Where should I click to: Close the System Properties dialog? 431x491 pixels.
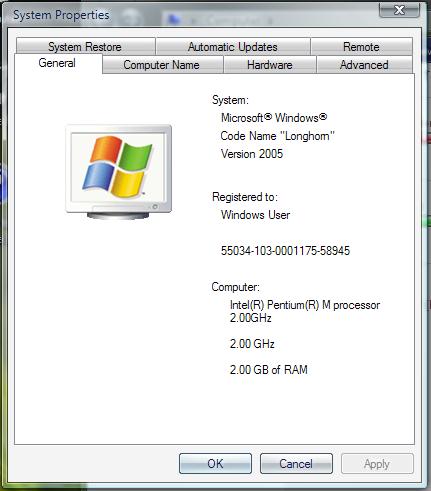[399, 10]
